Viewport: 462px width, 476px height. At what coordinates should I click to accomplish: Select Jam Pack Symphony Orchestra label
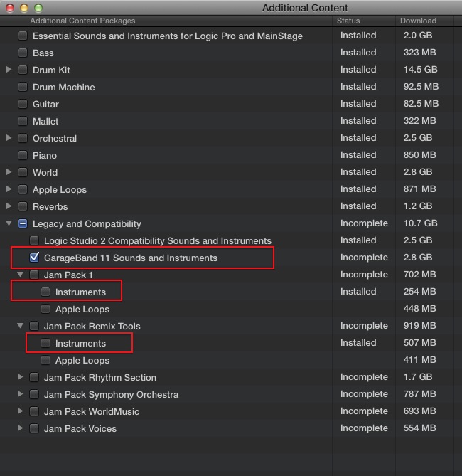(x=112, y=395)
